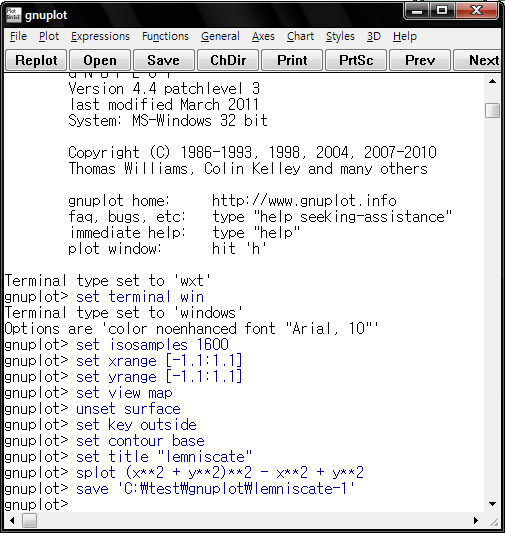This screenshot has height=533, width=505.
Task: Click the Open toolbar button
Action: [x=100, y=60]
